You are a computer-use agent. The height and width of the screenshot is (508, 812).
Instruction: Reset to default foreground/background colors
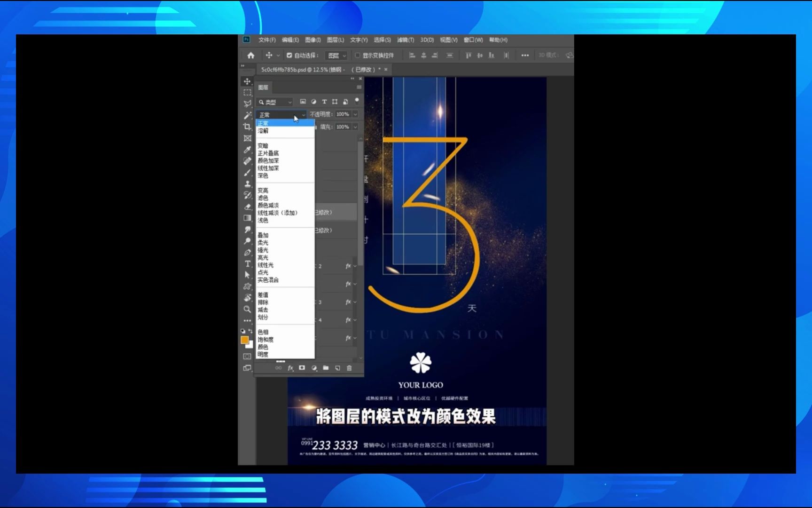(243, 331)
